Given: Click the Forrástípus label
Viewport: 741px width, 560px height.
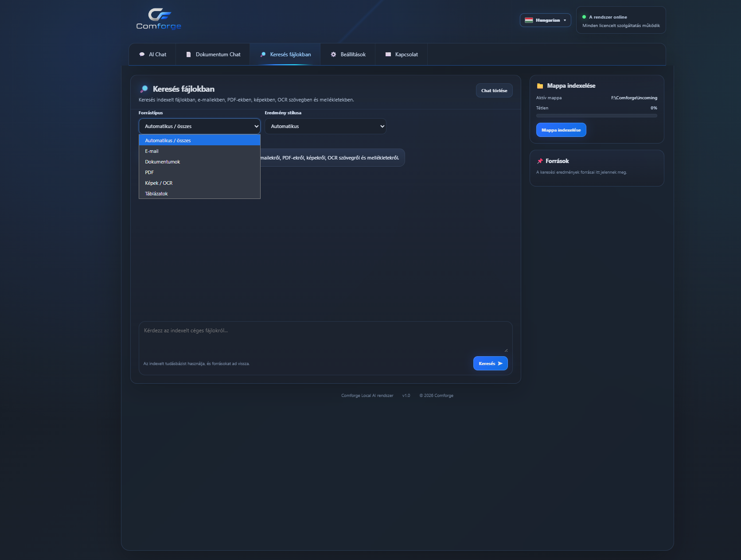Looking at the screenshot, I should (151, 113).
